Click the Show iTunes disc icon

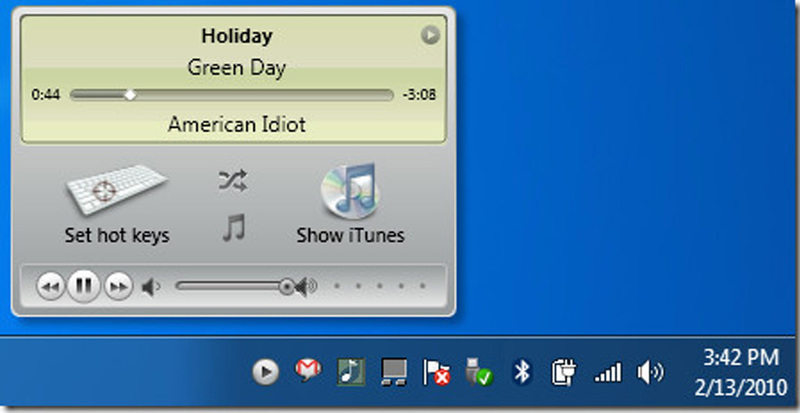pyautogui.click(x=351, y=190)
